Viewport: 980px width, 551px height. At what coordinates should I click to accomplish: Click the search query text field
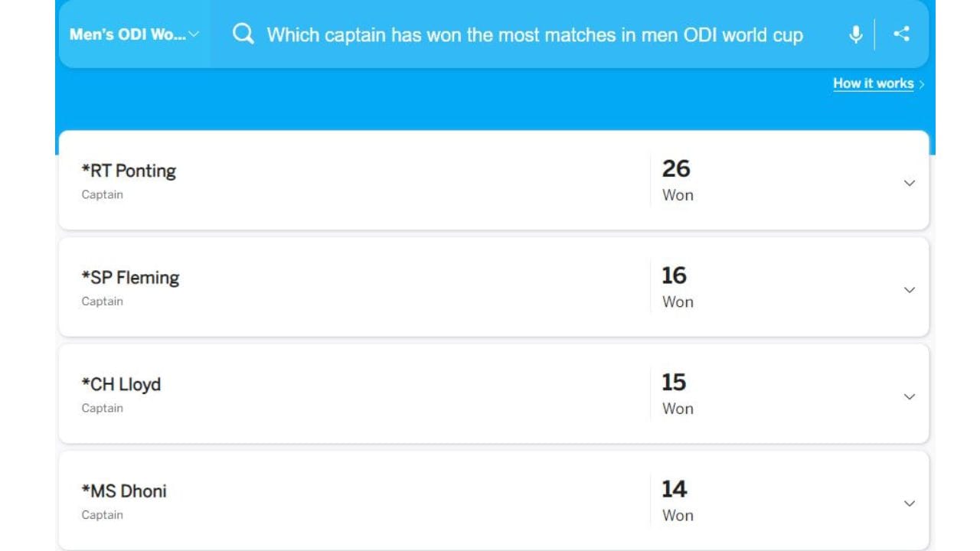tap(534, 34)
